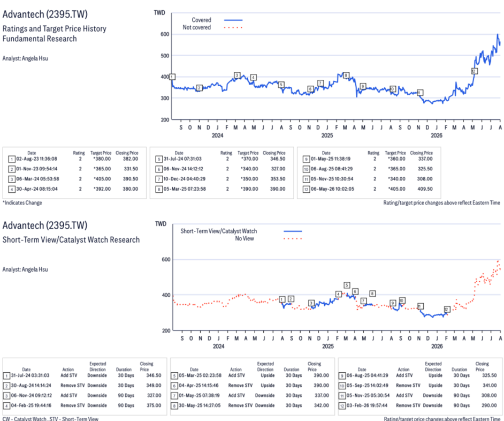Click the 'No View' legend label
Screen dimensions: 504x421
[x=245, y=238]
